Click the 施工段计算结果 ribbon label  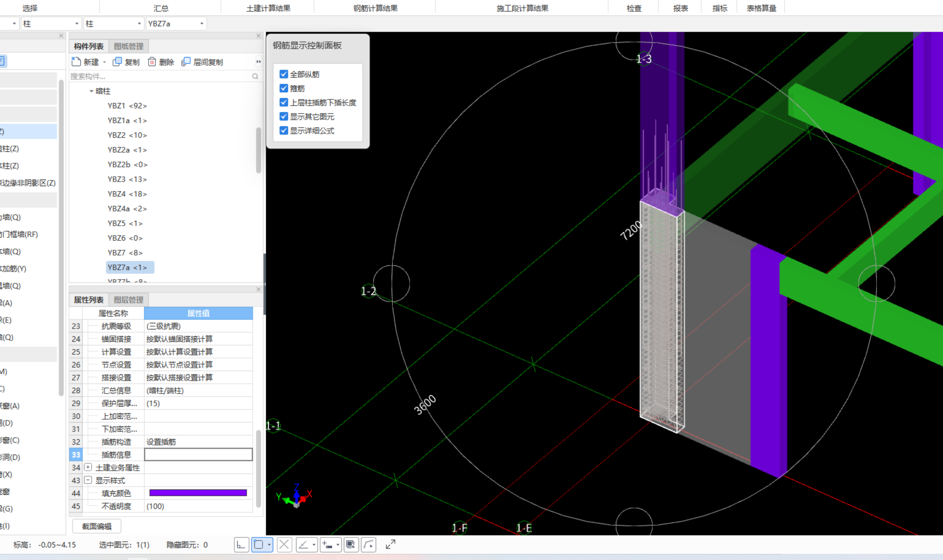[522, 8]
